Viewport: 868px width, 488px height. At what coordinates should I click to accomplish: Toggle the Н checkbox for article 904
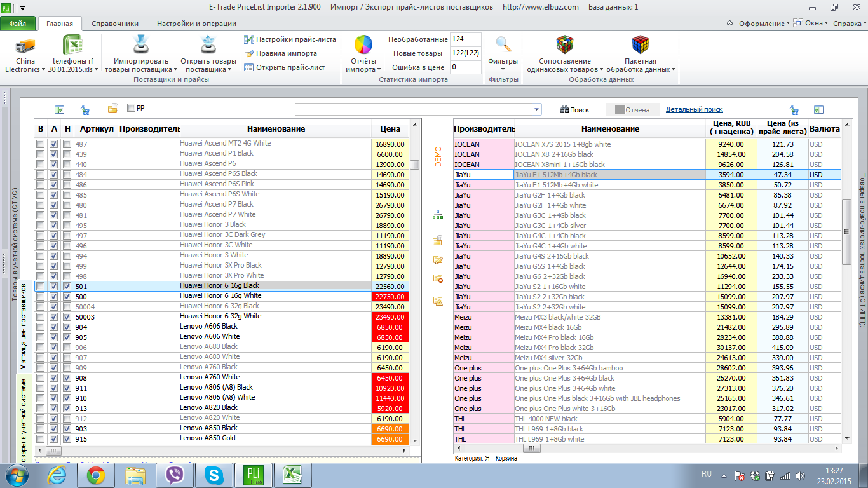67,327
